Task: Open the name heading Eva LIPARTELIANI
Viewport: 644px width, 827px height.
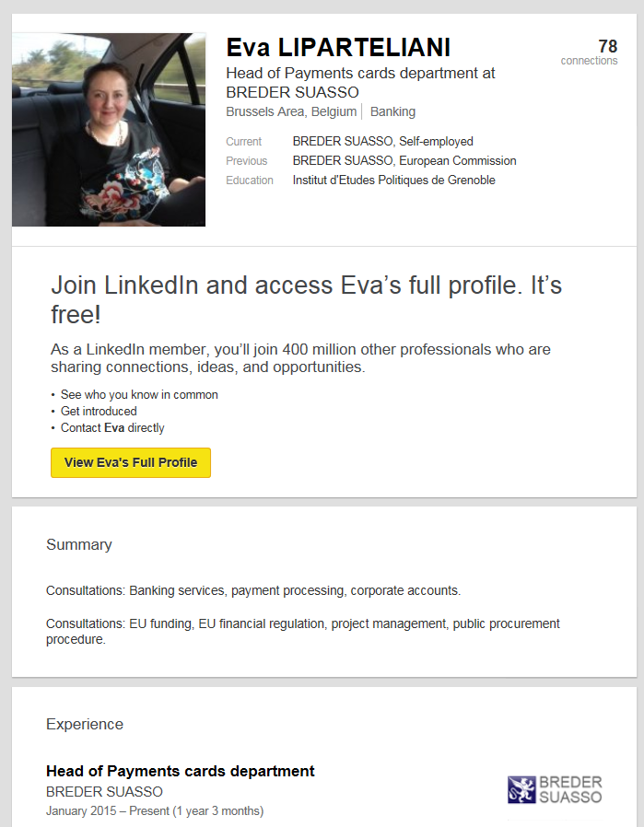Action: coord(338,48)
